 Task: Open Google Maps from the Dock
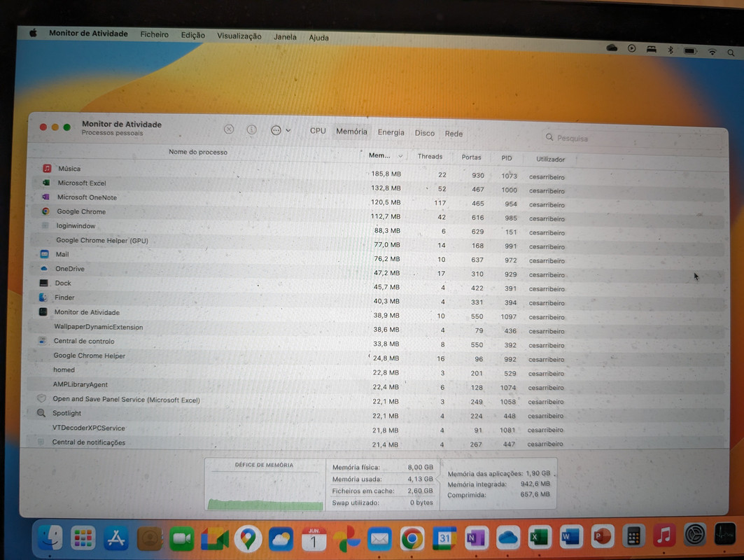click(248, 539)
